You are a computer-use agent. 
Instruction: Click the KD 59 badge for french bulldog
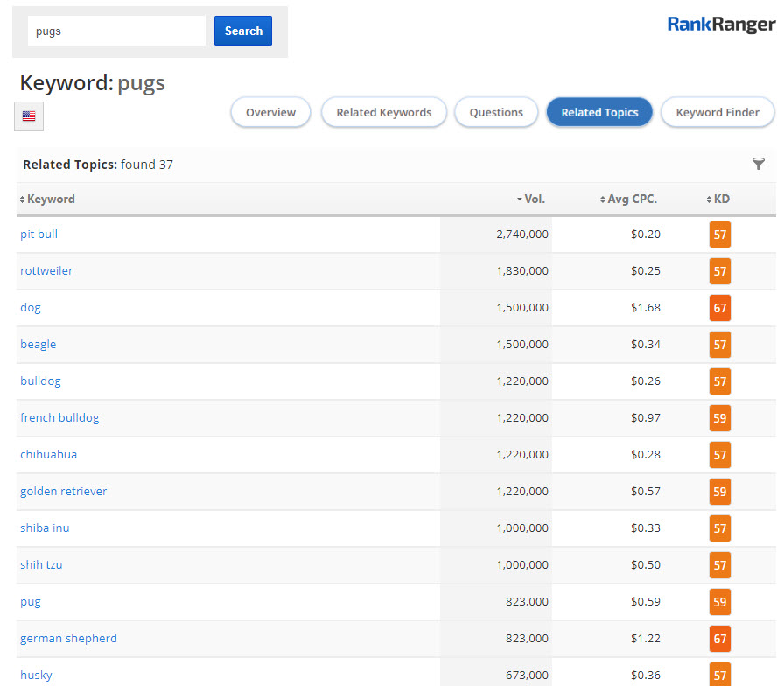tap(719, 418)
